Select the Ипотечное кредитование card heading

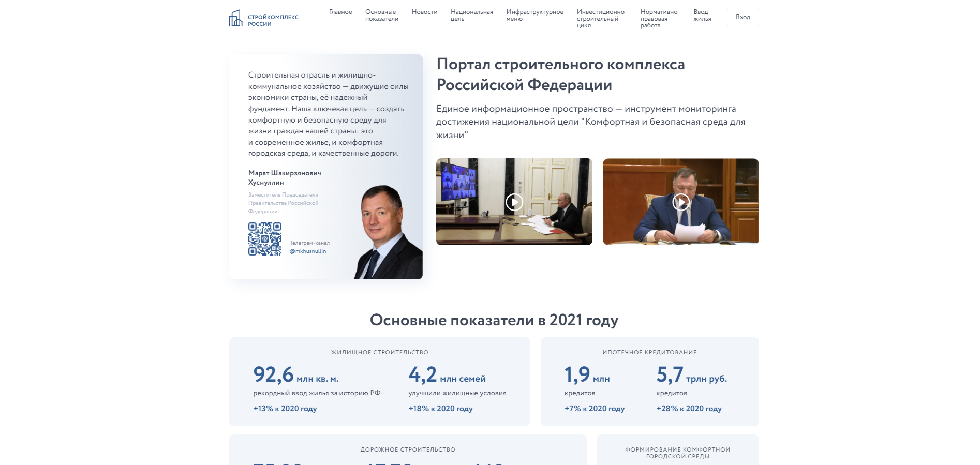coord(649,352)
